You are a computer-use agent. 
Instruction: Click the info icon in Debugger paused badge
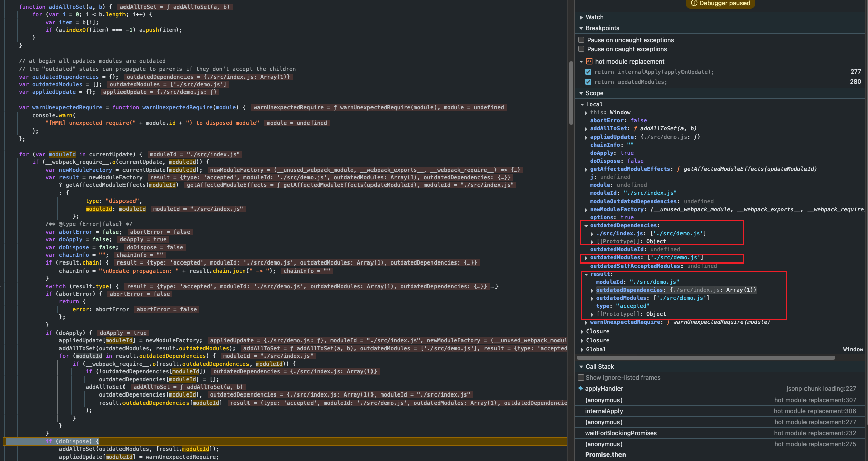694,3
